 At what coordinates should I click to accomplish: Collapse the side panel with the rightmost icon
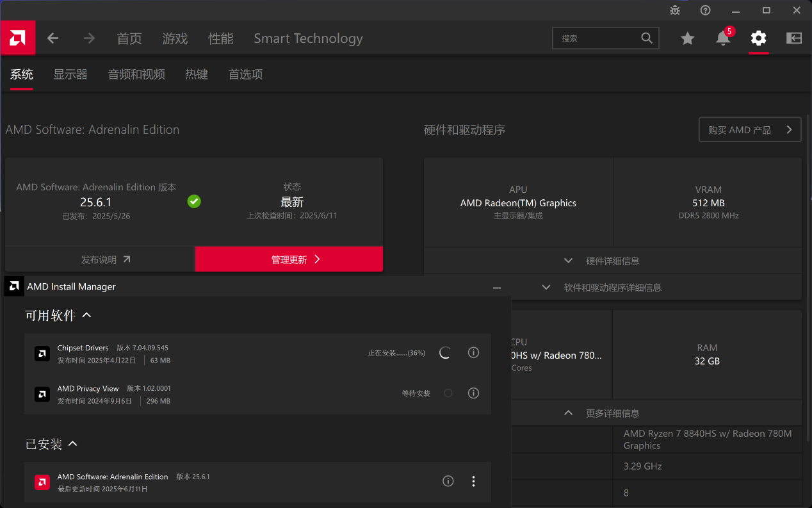[793, 38]
